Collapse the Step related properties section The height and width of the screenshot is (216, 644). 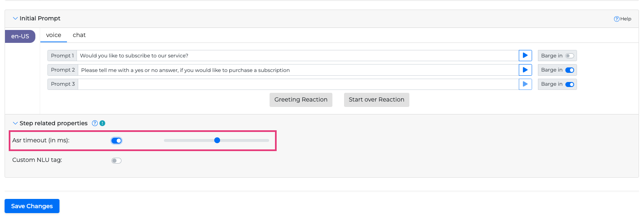(x=15, y=123)
